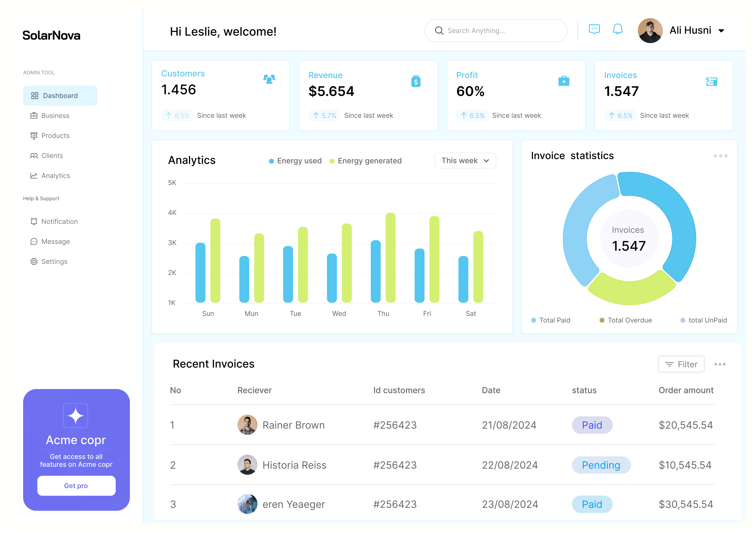The width and height of the screenshot is (756, 533).
Task: Toggle Energy used legend series
Action: click(x=295, y=161)
